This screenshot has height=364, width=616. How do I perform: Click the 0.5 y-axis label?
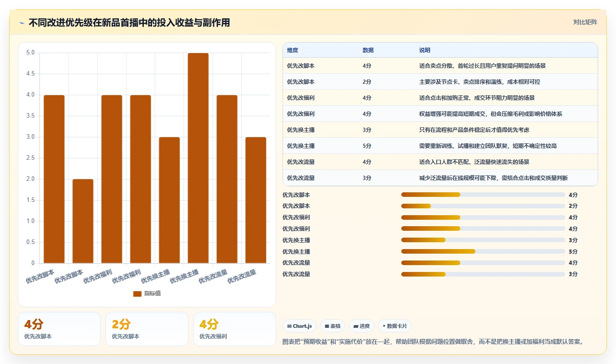point(30,242)
